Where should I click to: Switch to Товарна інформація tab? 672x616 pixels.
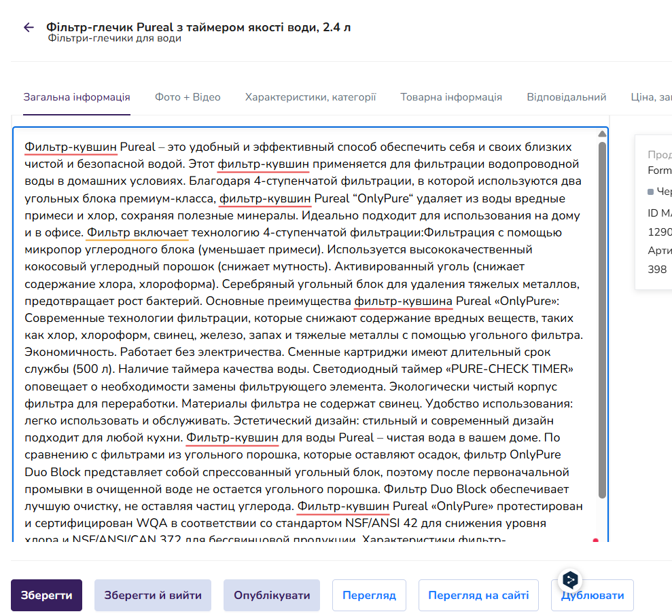point(451,97)
